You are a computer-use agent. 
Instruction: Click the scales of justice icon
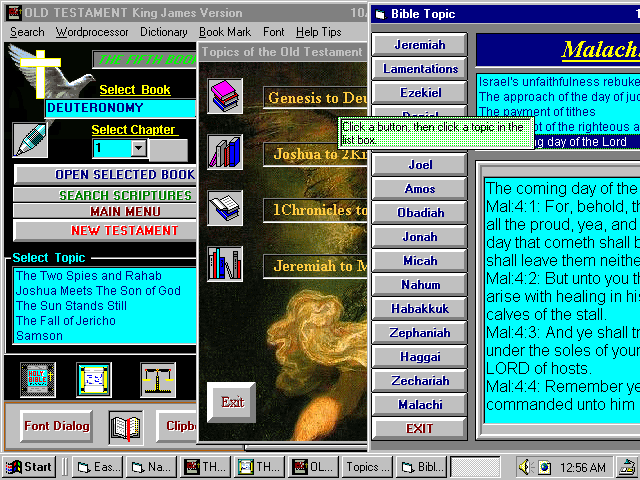158,380
